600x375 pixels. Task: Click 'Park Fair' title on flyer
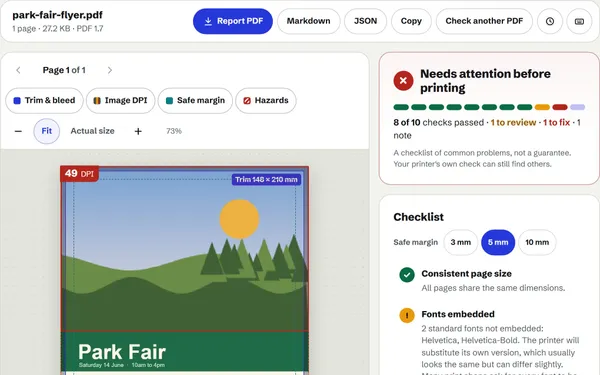(122, 352)
